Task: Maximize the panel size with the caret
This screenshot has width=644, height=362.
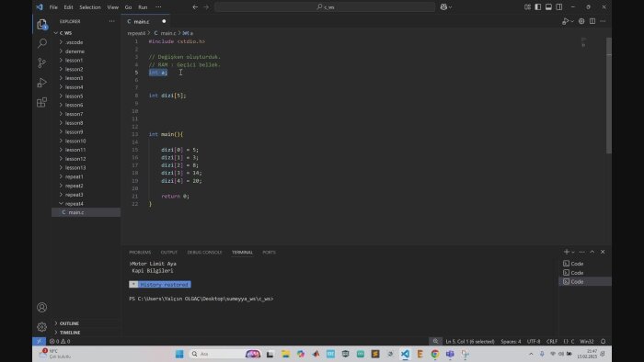Action: (592, 252)
